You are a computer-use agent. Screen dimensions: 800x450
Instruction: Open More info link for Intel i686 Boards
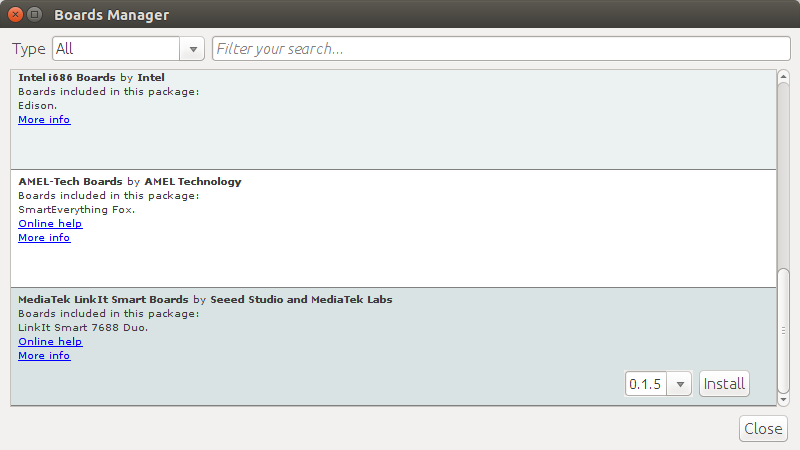[44, 119]
